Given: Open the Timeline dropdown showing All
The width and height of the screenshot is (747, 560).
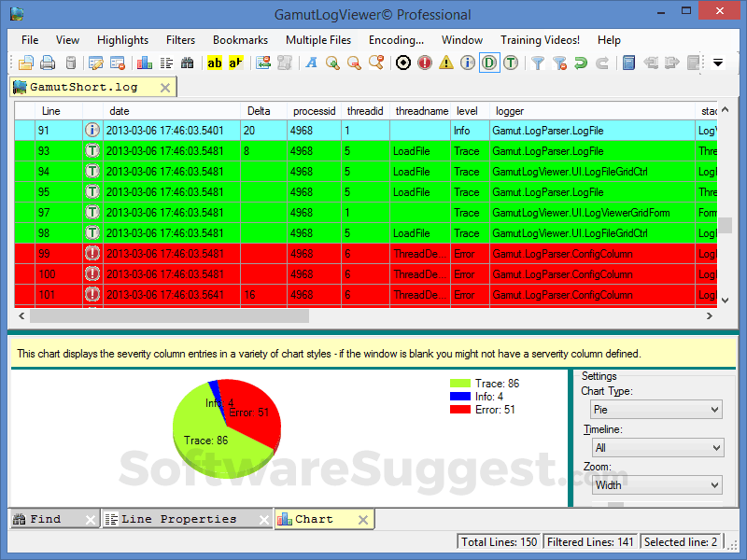Looking at the screenshot, I should tap(657, 447).
